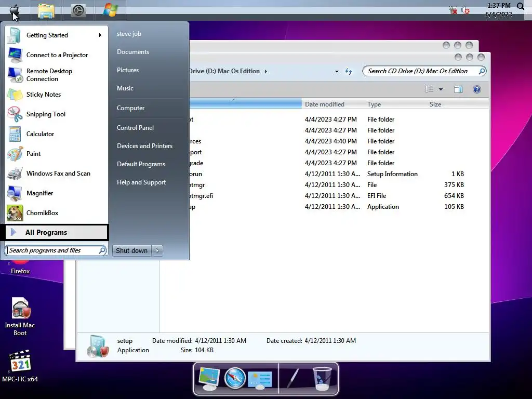Click the Explorer refresh icon
532x399 pixels.
coord(349,71)
